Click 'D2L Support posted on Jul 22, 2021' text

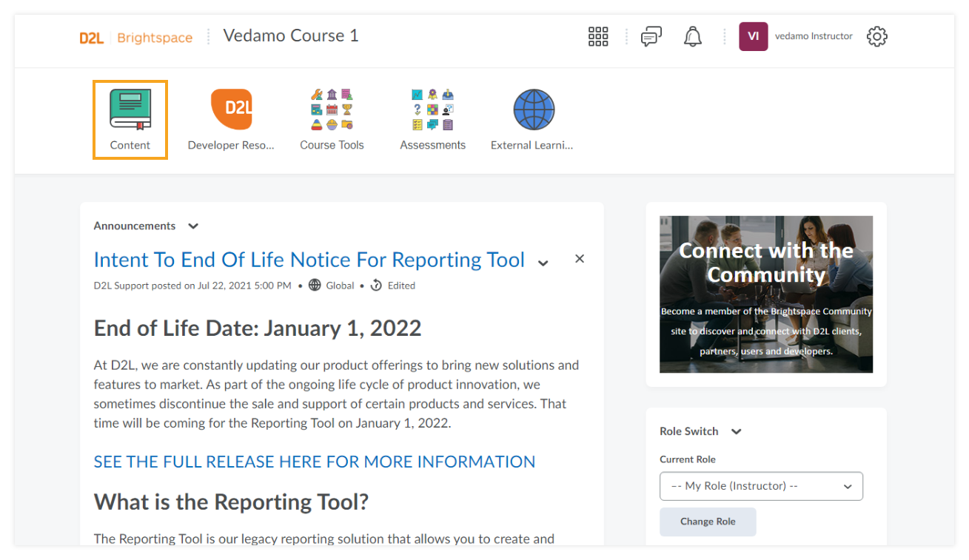192,286
